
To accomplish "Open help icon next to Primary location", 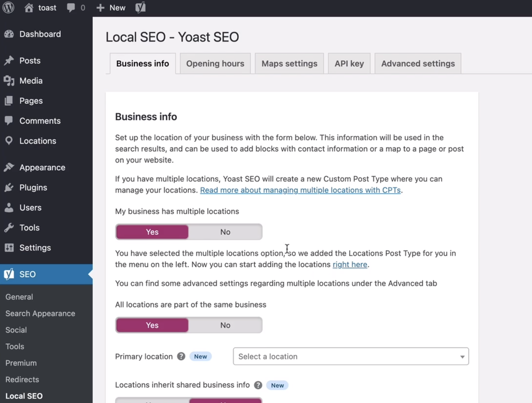I will [181, 356].
